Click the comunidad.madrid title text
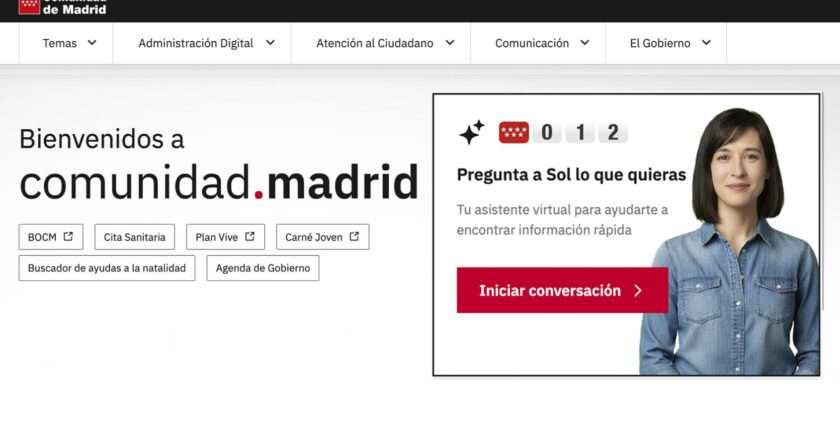Image resolution: width=840 pixels, height=440 pixels. tap(219, 182)
